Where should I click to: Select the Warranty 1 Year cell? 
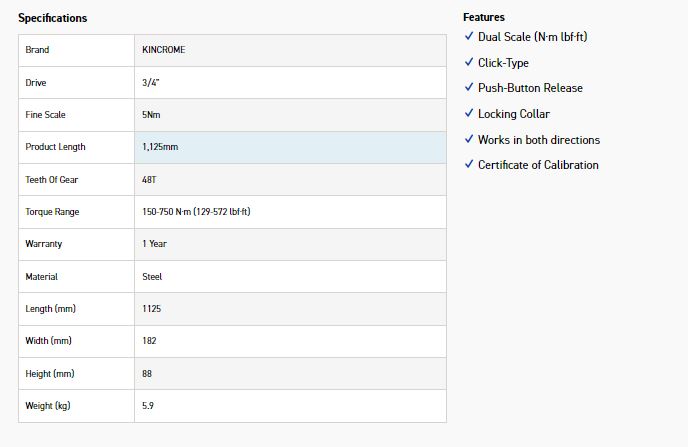(x=154, y=244)
